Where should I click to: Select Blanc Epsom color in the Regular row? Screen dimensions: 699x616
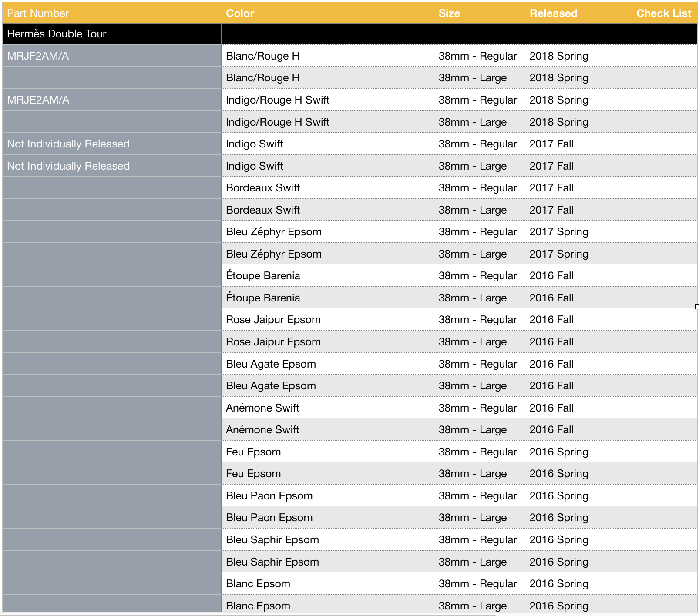point(258,584)
